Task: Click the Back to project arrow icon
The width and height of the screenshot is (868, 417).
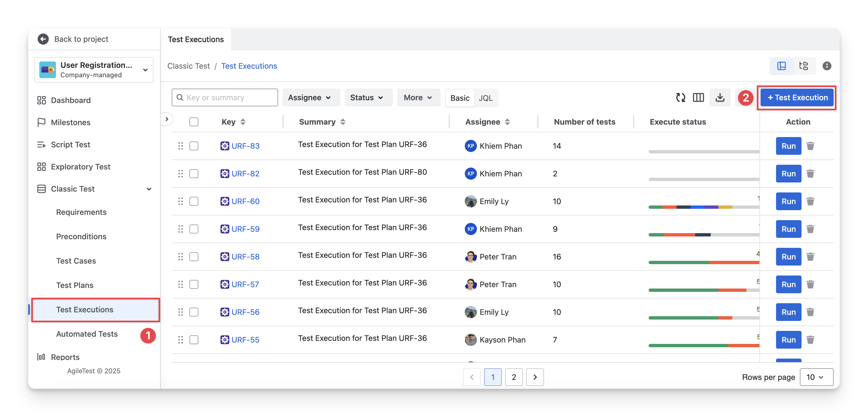Action: [x=43, y=39]
